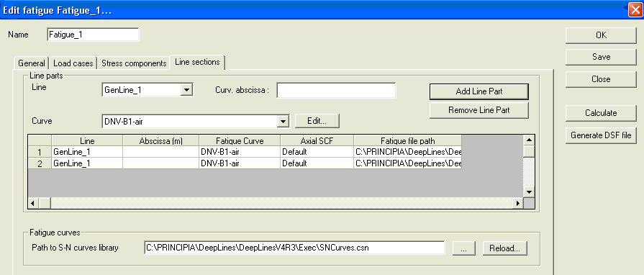Image resolution: width=644 pixels, height=275 pixels.
Task: Click the OK button
Action: [x=601, y=35]
